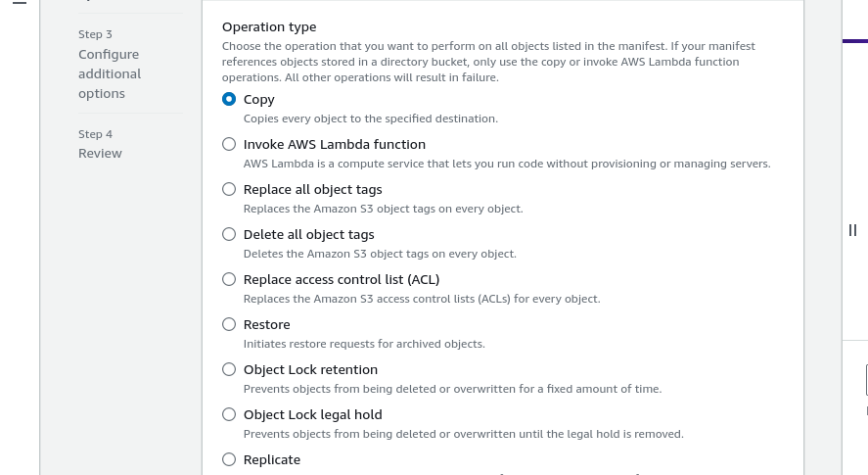
Task: Click description 'Deletes the Amazon S3 object tags'
Action: 380,254
